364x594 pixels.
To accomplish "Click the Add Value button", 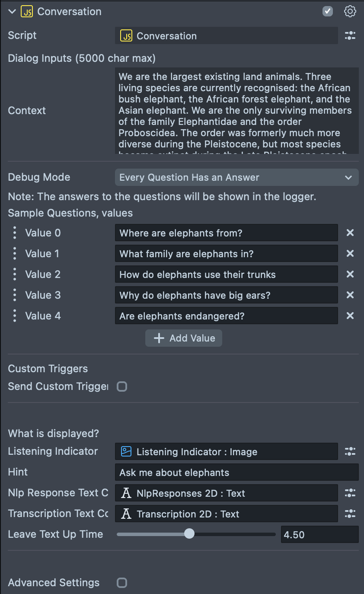I will (x=184, y=338).
